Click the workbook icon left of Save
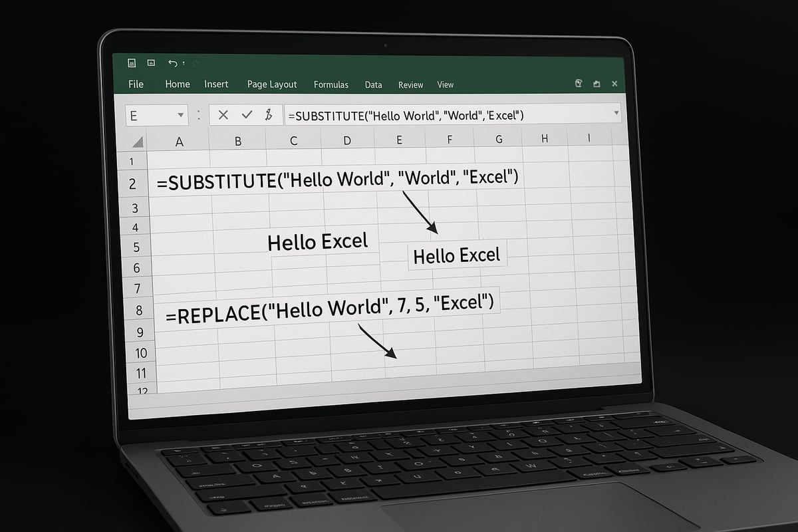Screen dimensions: 798x532 pyautogui.click(x=131, y=63)
